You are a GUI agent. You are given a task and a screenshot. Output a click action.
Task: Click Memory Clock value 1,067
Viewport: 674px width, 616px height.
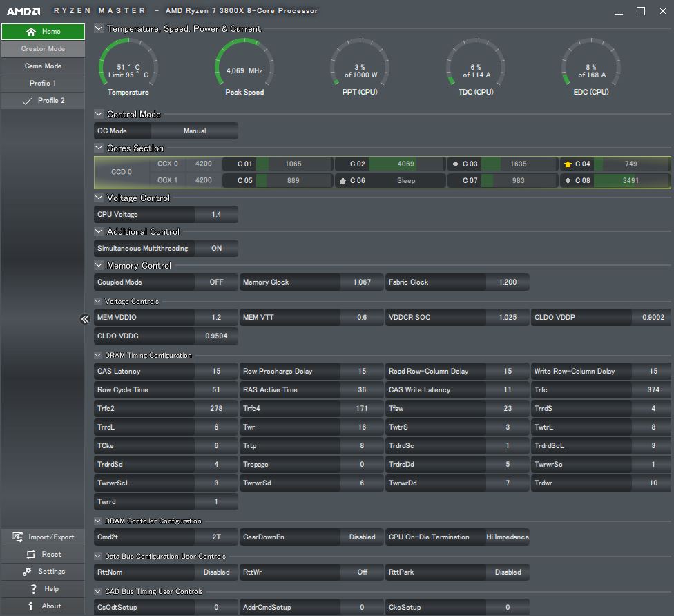(362, 282)
